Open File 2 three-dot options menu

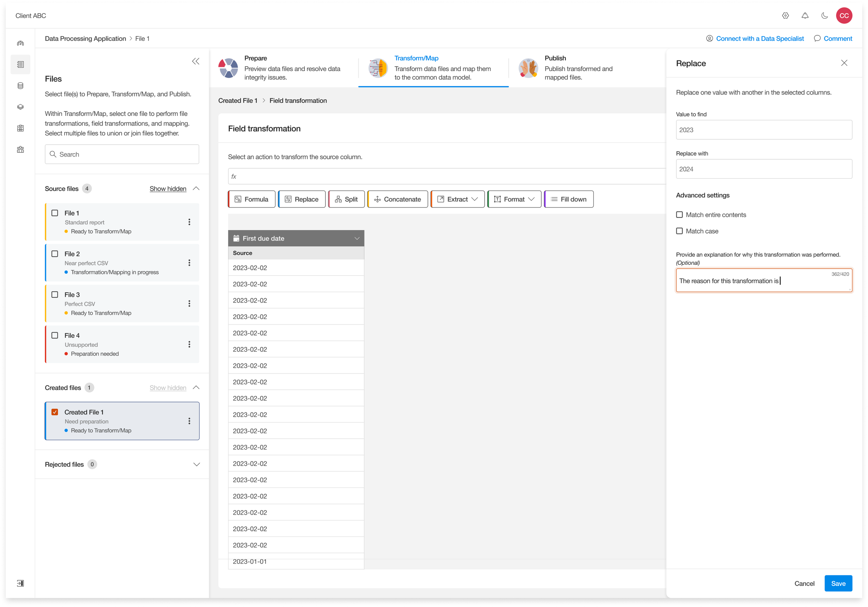189,263
